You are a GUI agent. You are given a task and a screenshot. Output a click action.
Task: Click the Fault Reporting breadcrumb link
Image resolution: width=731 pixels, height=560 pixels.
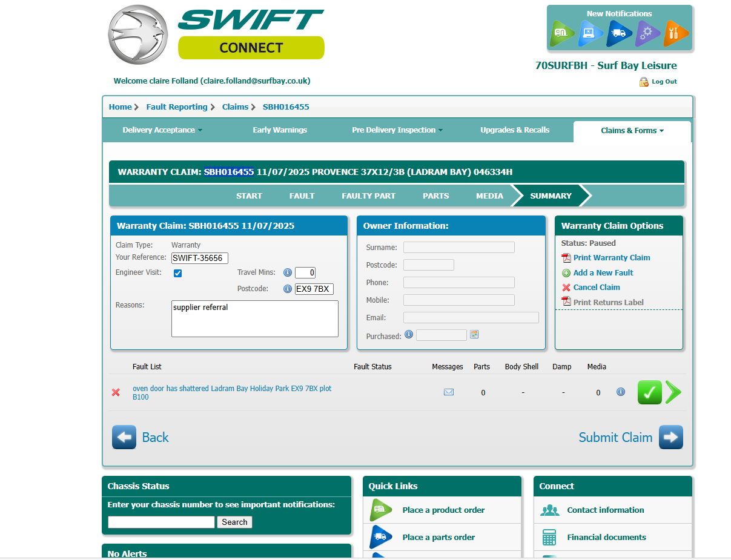point(177,107)
